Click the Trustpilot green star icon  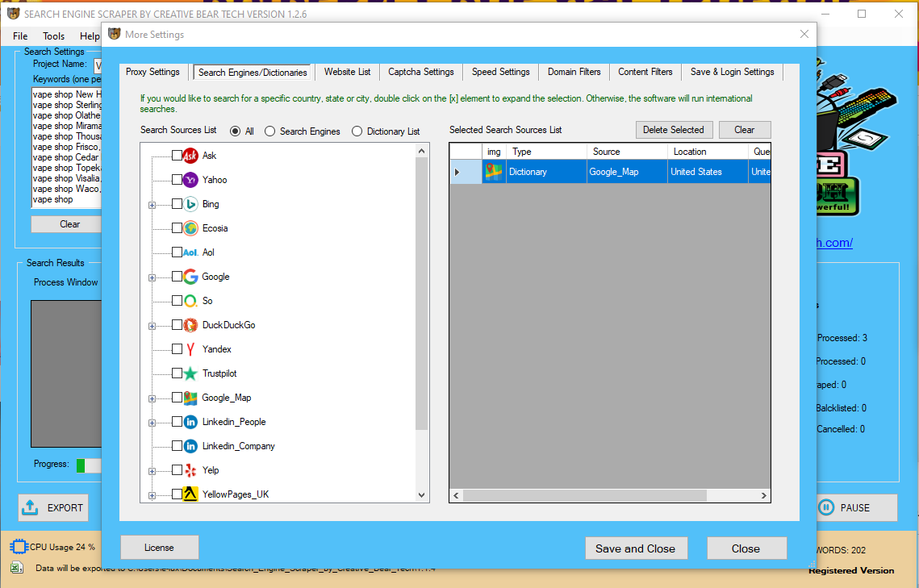click(x=190, y=373)
